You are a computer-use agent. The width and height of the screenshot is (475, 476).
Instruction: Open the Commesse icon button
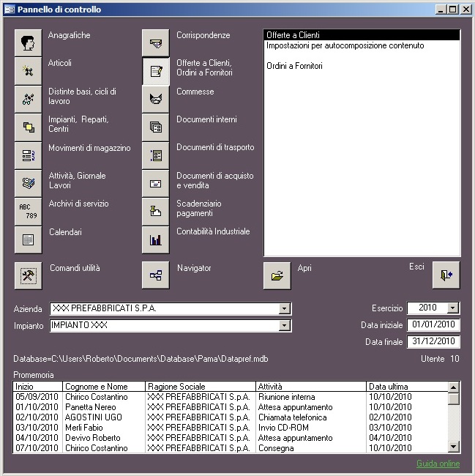(155, 99)
